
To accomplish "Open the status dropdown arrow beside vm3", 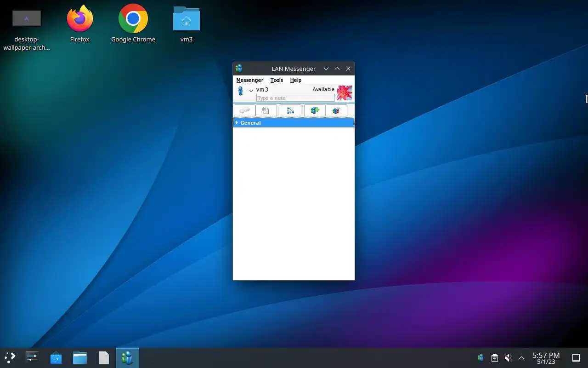I will [x=251, y=91].
